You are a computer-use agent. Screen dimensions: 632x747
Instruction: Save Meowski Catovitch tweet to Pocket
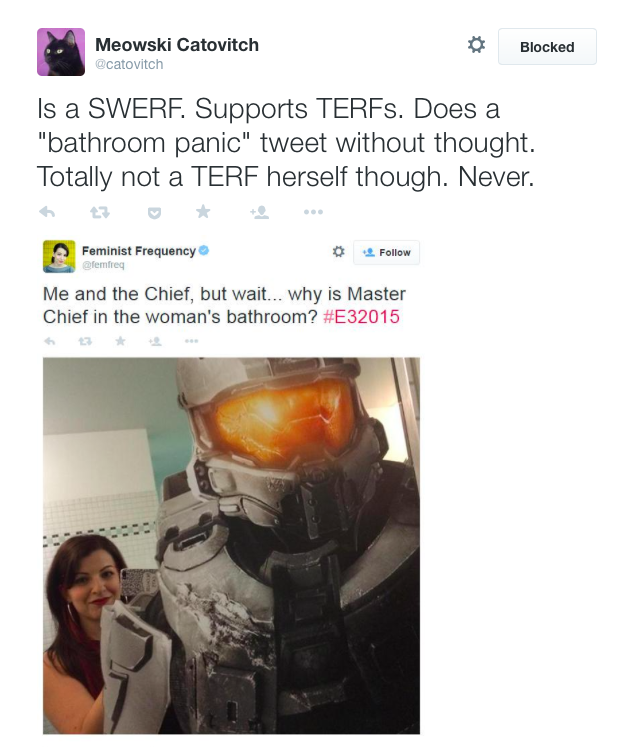[154, 212]
